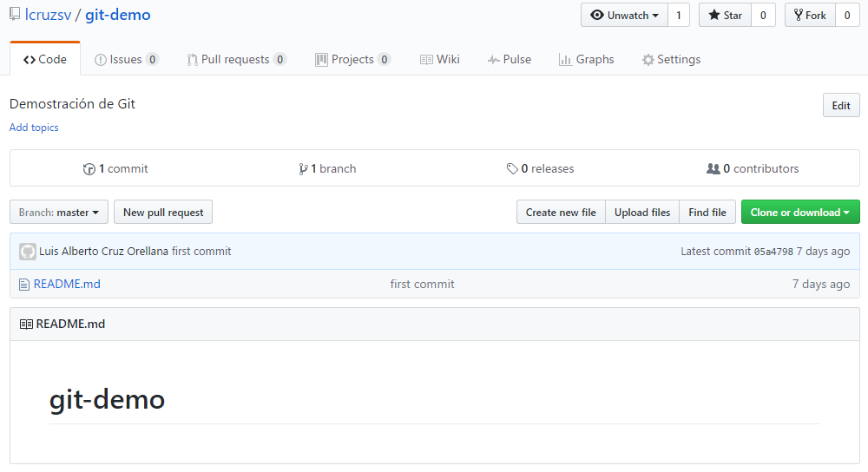Click Create new file button
This screenshot has height=472, width=868.
point(561,212)
